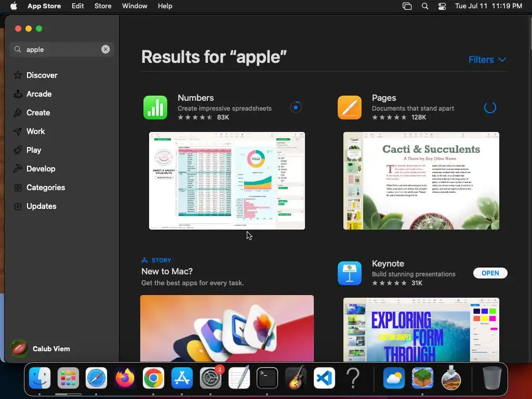
Task: Open Finder from the Dock
Action: 39,378
